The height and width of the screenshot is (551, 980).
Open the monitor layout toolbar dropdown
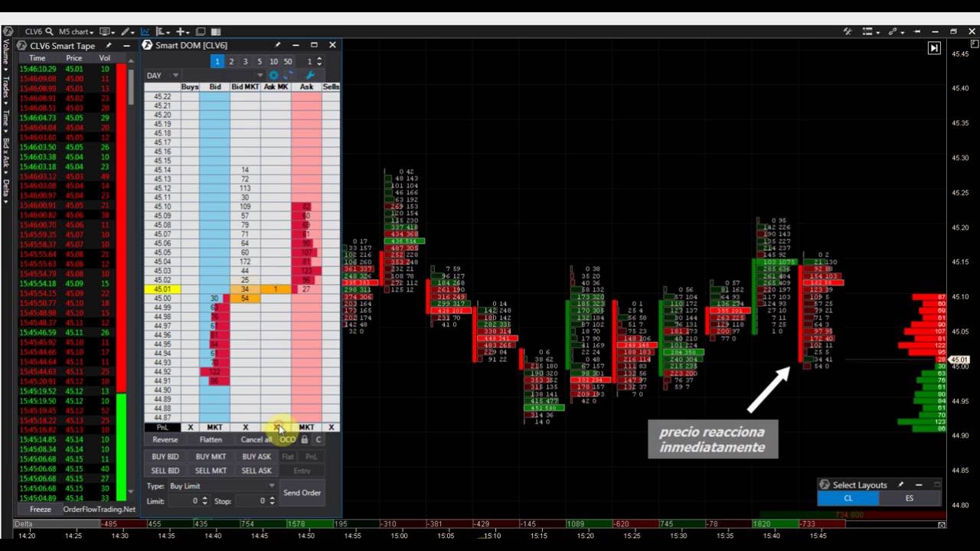pyautogui.click(x=107, y=31)
